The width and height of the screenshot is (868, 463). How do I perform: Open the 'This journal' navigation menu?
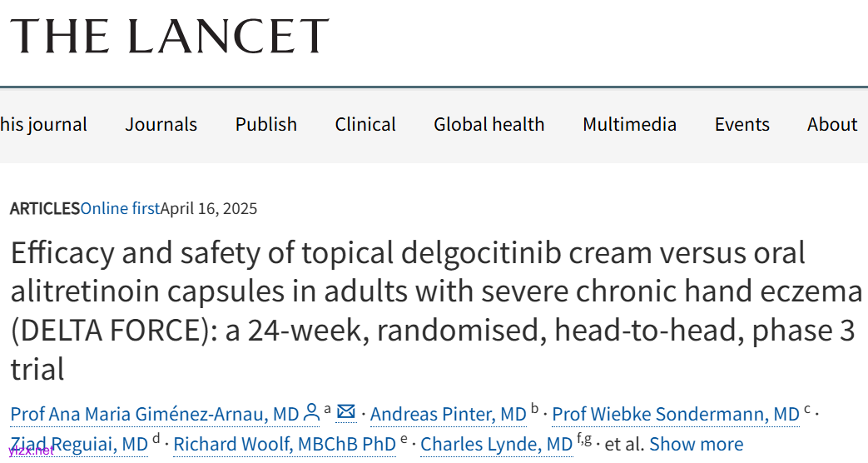click(x=43, y=125)
